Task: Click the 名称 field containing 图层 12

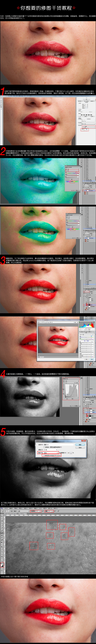Action: (x=59, y=445)
